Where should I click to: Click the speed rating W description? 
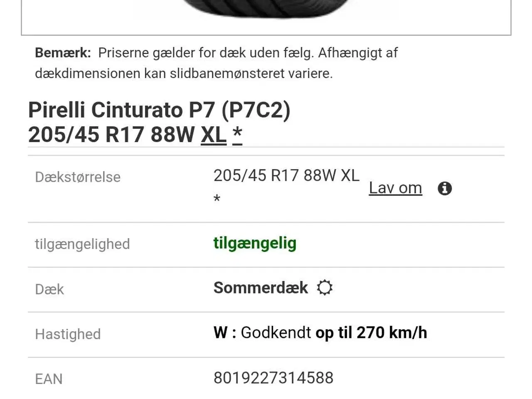point(320,332)
